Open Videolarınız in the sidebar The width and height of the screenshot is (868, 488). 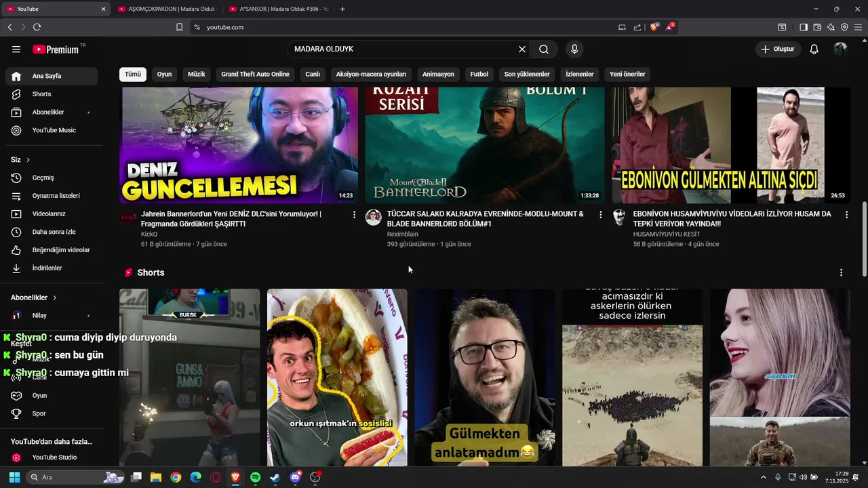click(x=52, y=213)
